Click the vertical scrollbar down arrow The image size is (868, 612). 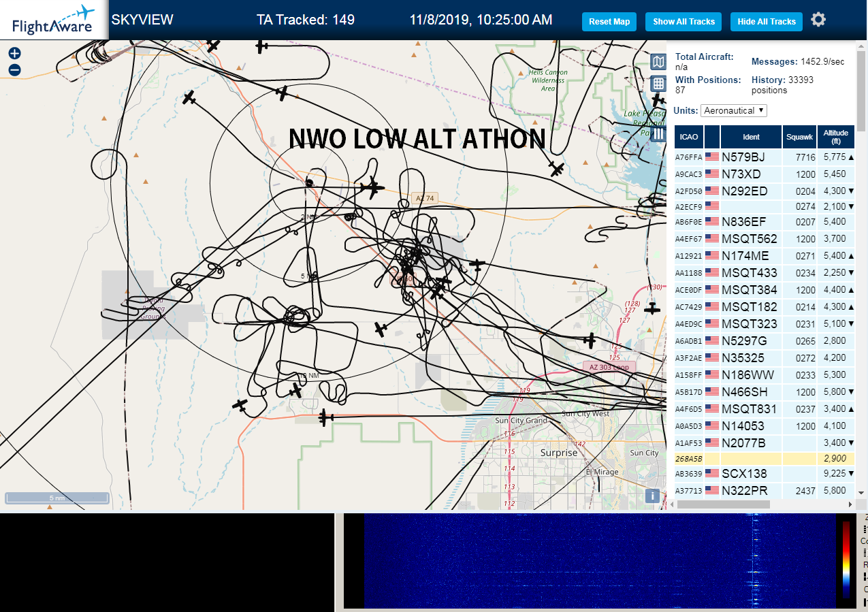861,492
